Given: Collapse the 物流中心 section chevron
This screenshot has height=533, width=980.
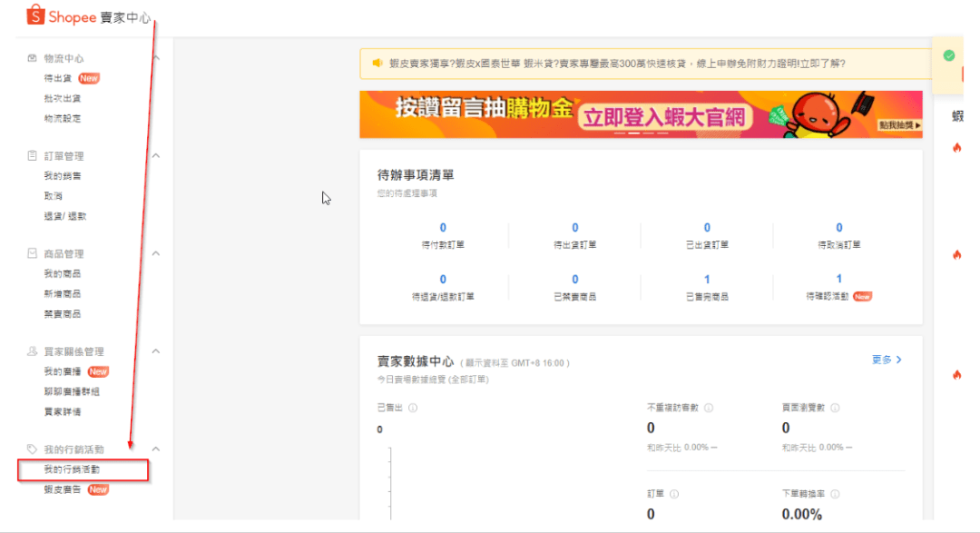Looking at the screenshot, I should (x=156, y=58).
